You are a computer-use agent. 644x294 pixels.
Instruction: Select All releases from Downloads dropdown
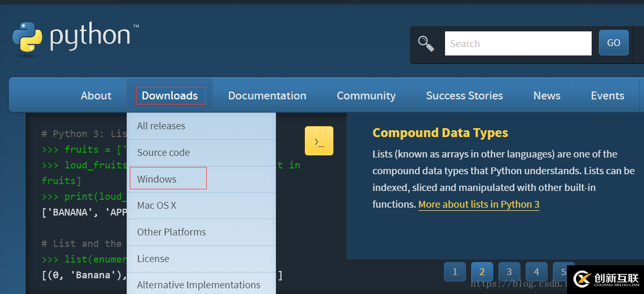pos(161,126)
